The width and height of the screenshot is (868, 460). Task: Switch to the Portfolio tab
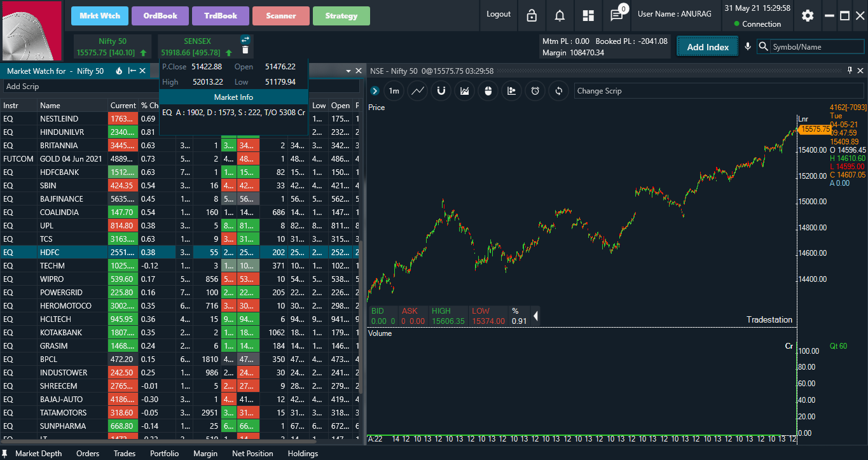tap(164, 454)
